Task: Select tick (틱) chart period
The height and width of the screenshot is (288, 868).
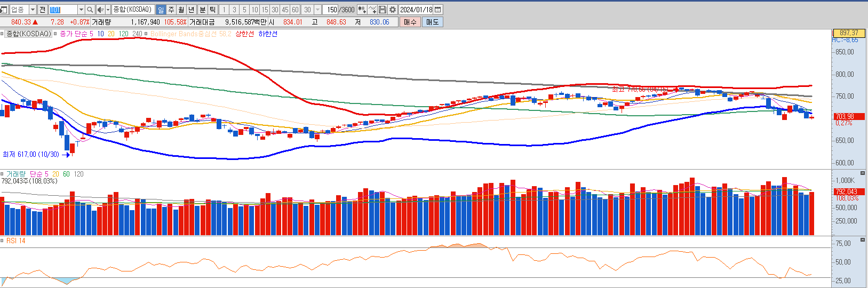Action: (x=213, y=10)
